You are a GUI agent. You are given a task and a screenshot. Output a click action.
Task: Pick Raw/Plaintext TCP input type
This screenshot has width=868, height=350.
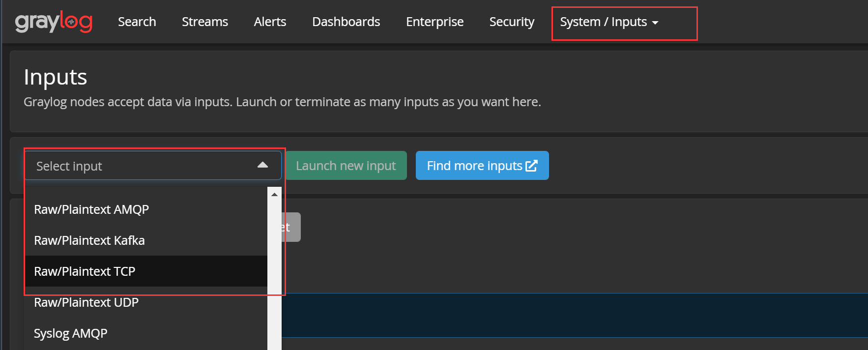point(145,271)
